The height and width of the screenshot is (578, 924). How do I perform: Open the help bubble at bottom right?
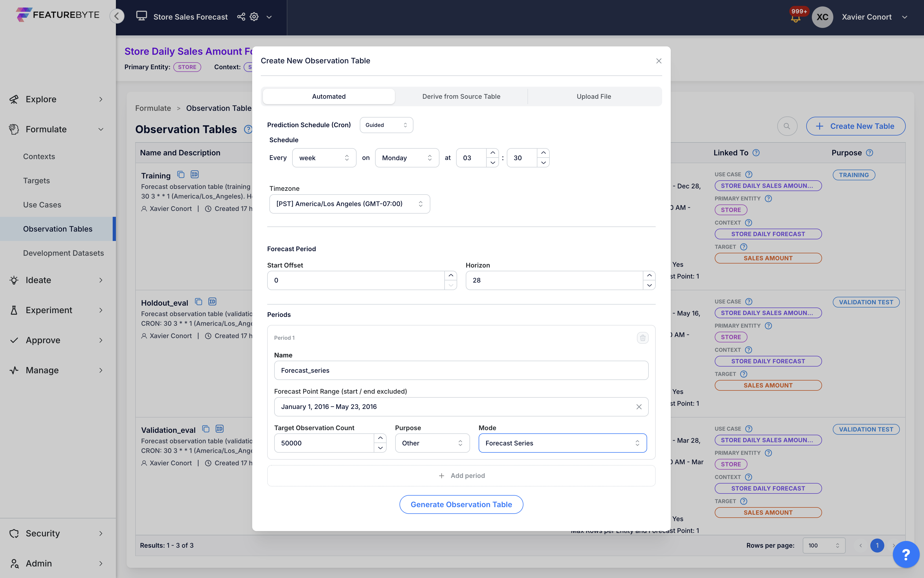click(x=906, y=554)
